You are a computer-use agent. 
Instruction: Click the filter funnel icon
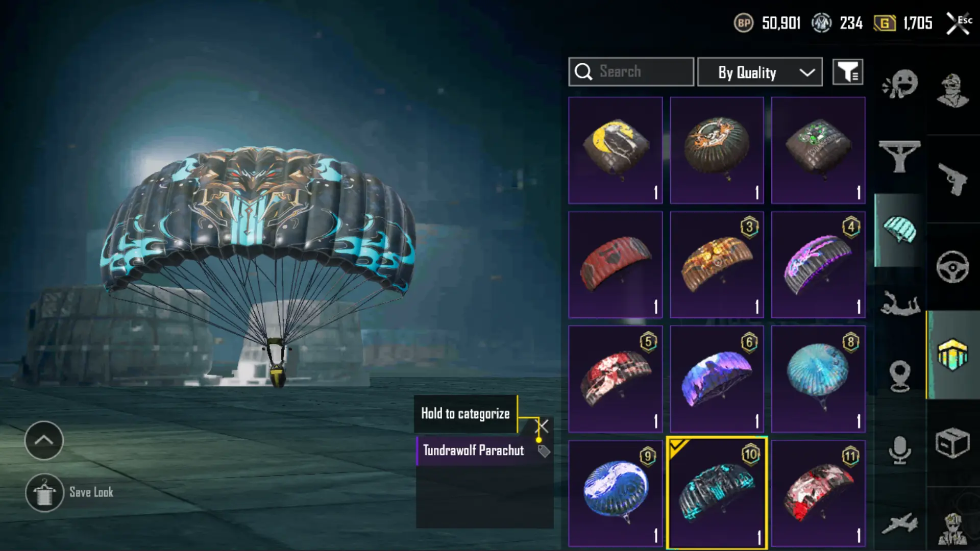(848, 72)
